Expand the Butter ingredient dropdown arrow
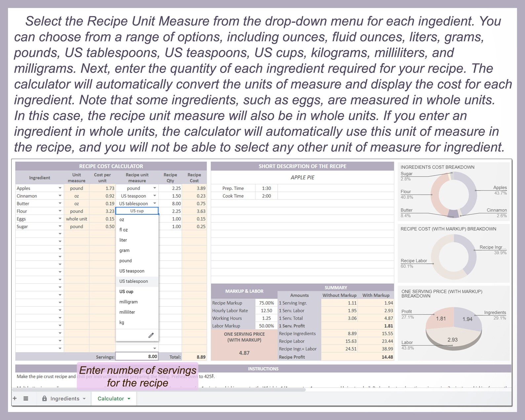Viewport: 525px width, 420px height. [x=60, y=203]
